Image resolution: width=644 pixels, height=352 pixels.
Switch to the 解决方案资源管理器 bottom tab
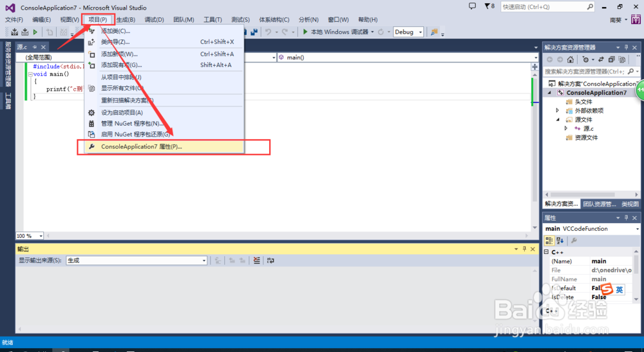pos(561,204)
